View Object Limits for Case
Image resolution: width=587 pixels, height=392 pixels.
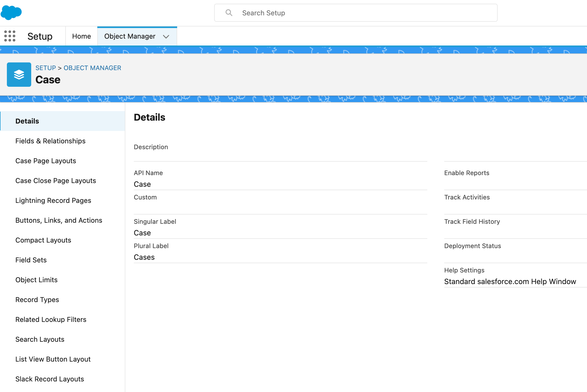coord(36,280)
